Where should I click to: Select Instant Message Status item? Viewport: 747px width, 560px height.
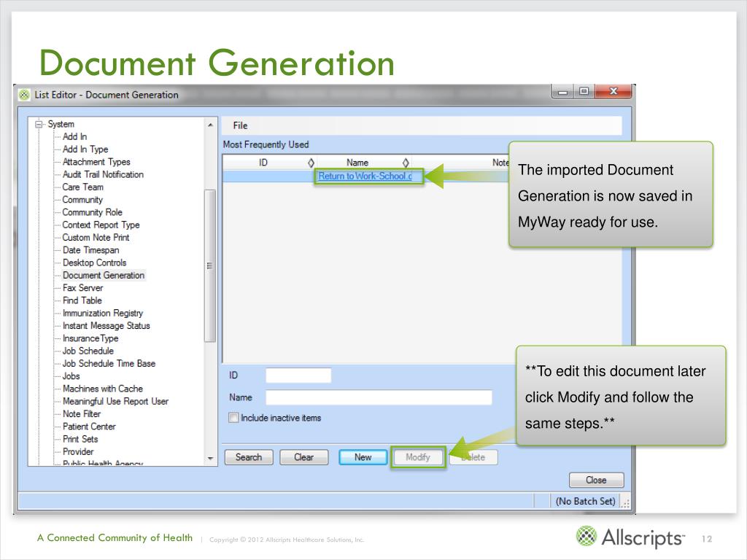coord(107,326)
